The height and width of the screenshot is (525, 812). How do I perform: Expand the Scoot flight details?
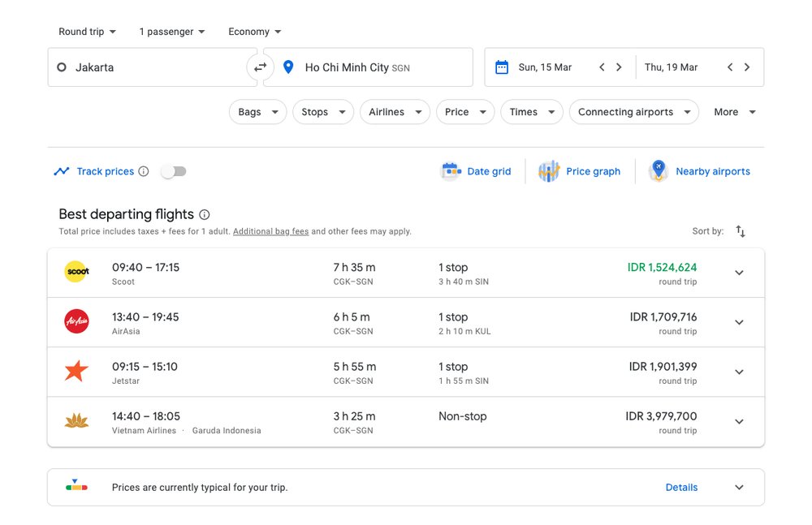coord(739,273)
